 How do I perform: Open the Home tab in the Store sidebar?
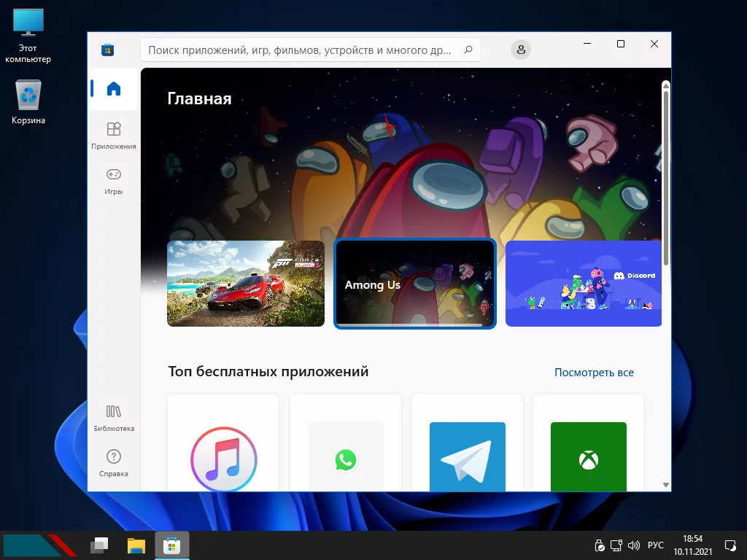point(113,89)
